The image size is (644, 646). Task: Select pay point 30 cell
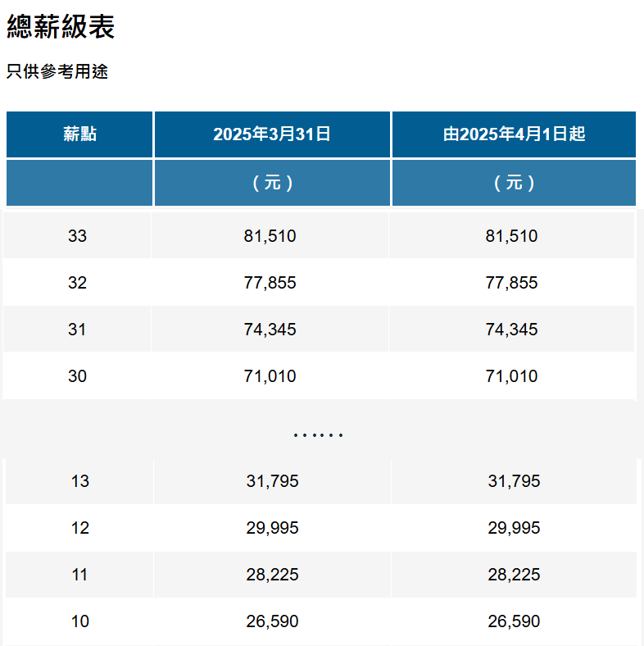(x=77, y=376)
